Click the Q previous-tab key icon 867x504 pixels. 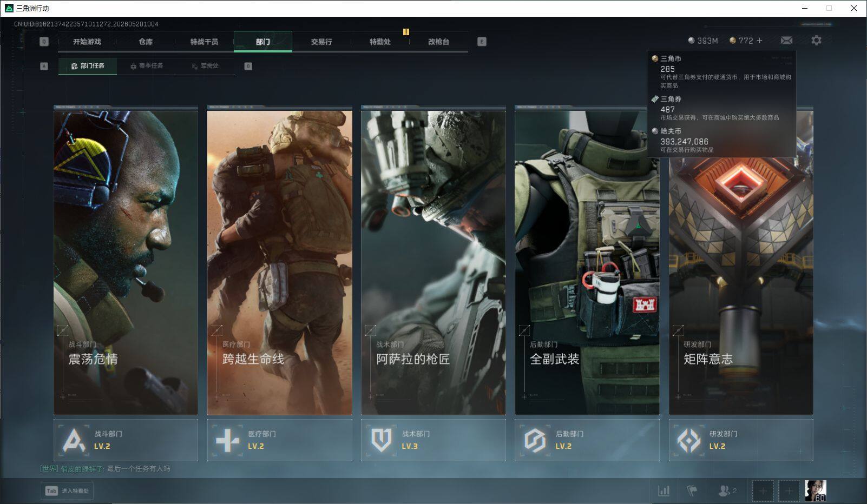pos(44,42)
